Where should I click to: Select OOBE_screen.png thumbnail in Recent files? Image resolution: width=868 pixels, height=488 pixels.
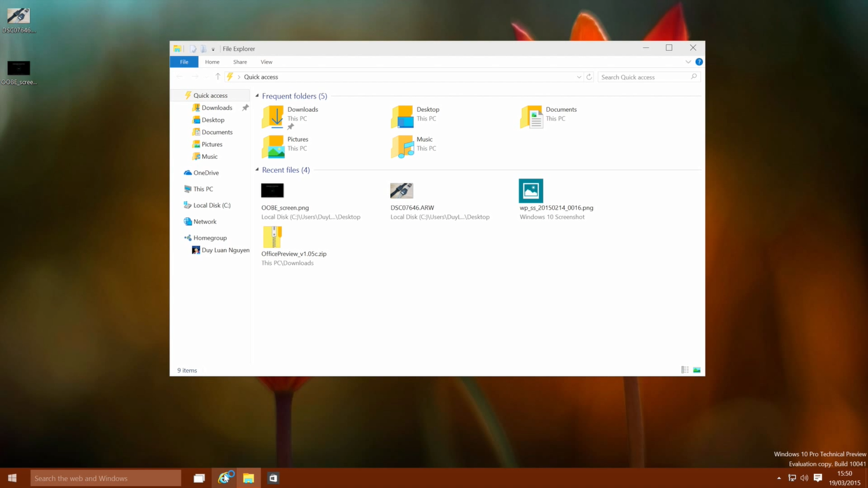pos(272,191)
